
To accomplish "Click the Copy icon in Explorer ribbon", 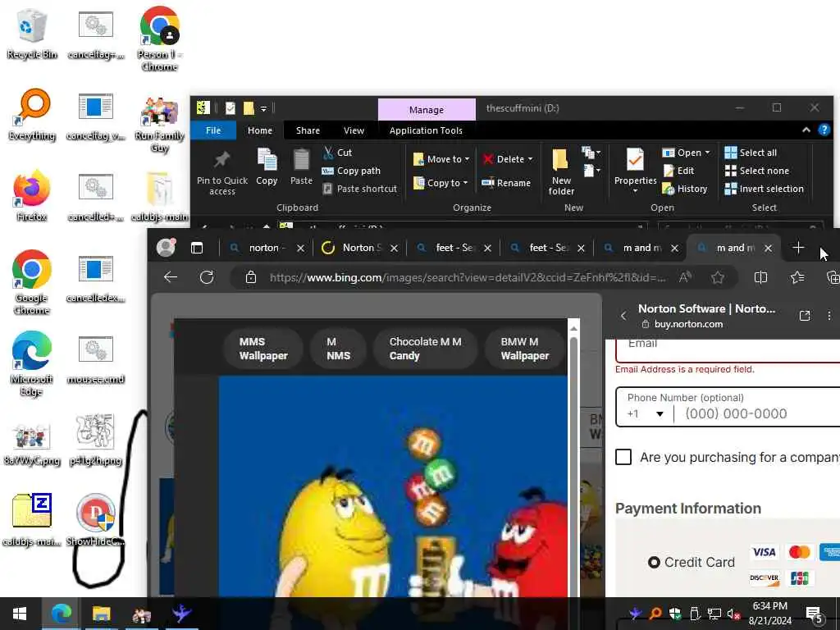I will click(x=267, y=167).
